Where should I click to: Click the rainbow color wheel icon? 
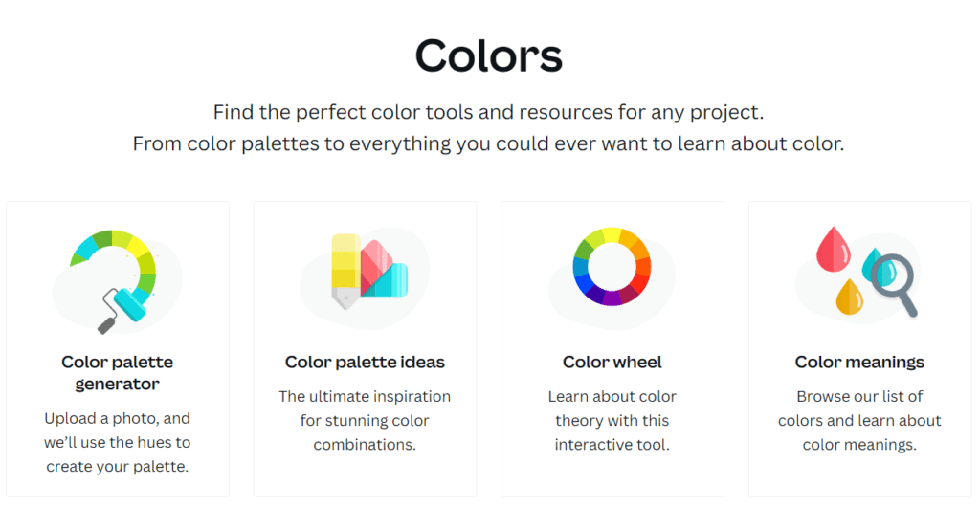(612, 267)
